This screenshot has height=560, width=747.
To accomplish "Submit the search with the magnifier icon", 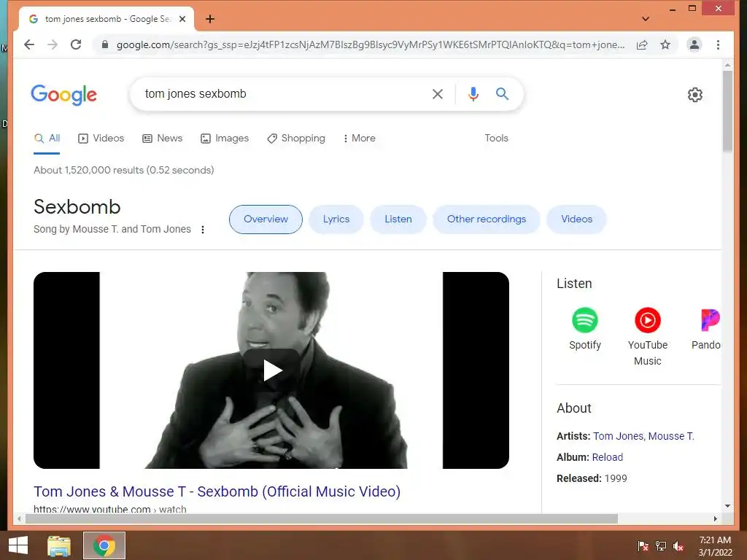I will 502,94.
